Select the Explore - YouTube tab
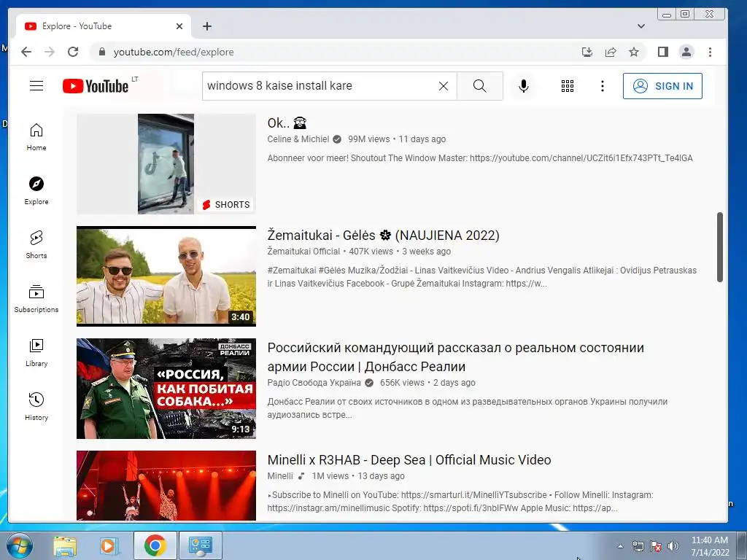The height and width of the screenshot is (560, 747). point(102,26)
